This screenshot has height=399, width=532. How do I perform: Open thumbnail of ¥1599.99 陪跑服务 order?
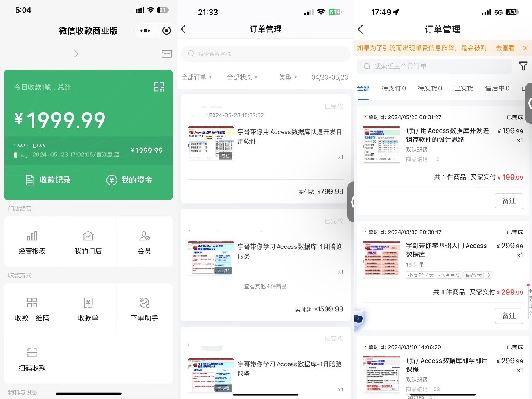211,258
